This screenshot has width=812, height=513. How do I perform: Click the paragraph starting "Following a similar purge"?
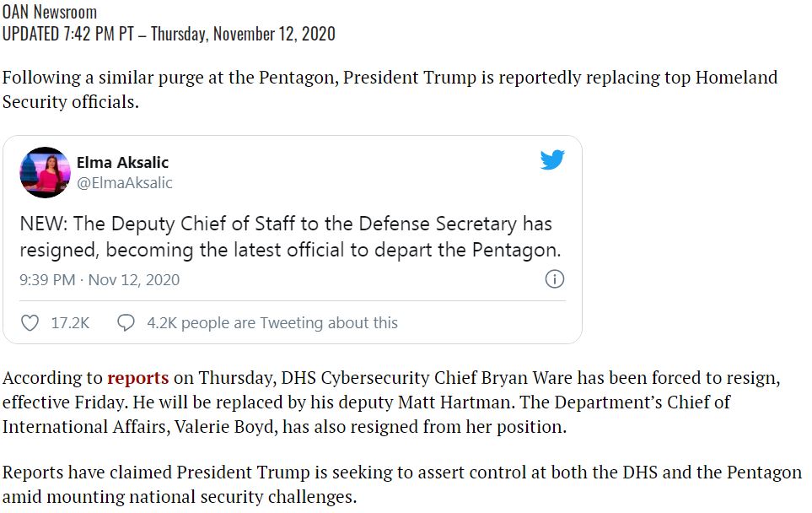coord(390,89)
